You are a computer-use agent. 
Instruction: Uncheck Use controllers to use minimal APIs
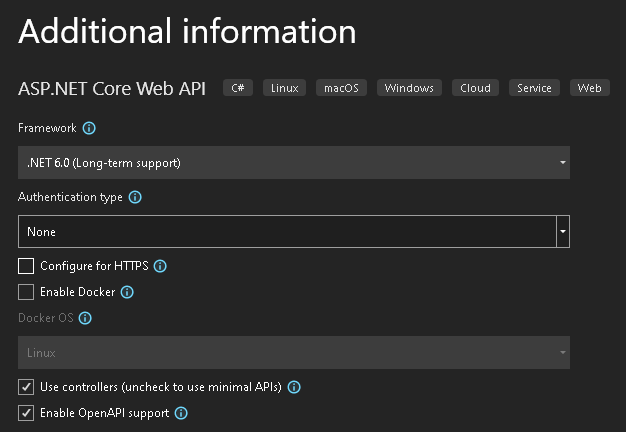click(26, 386)
